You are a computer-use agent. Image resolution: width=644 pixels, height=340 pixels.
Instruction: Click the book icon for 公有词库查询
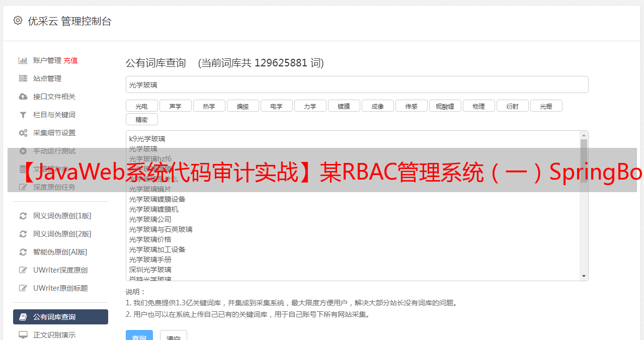point(23,317)
